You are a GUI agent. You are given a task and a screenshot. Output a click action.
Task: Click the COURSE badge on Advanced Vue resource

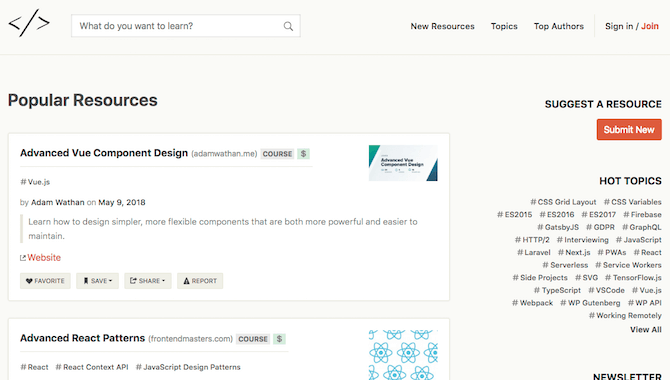tap(277, 154)
